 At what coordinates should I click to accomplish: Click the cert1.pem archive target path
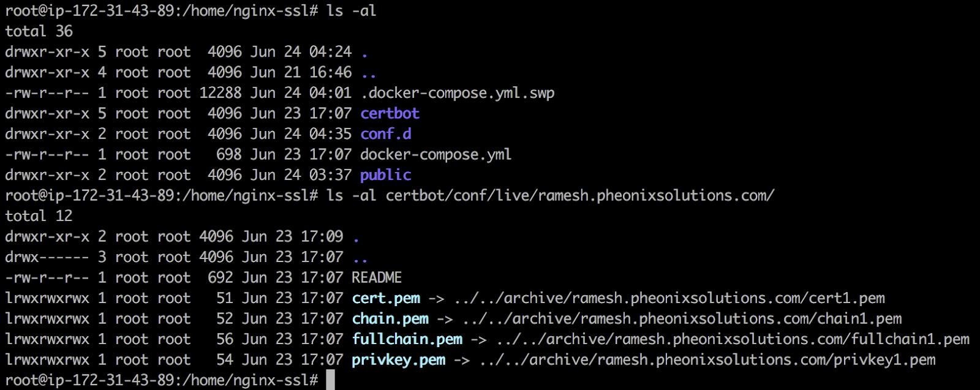pos(669,298)
